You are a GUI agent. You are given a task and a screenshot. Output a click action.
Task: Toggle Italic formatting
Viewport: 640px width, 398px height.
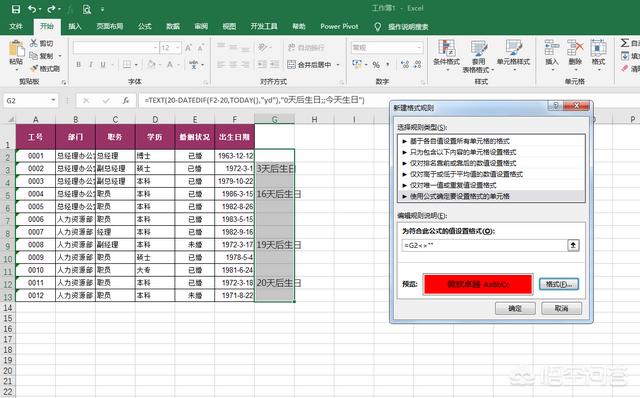pyautogui.click(x=91, y=64)
